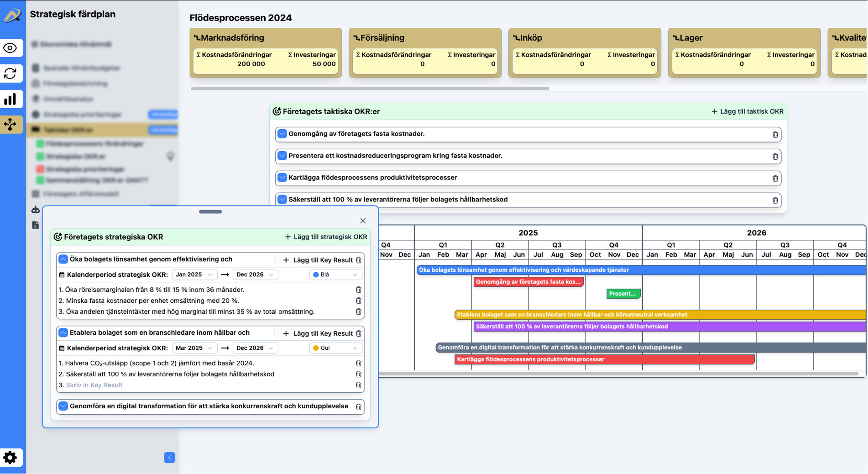The height and width of the screenshot is (474, 868).
Task: Open the 'Blå' color dropdown
Action: tap(335, 275)
